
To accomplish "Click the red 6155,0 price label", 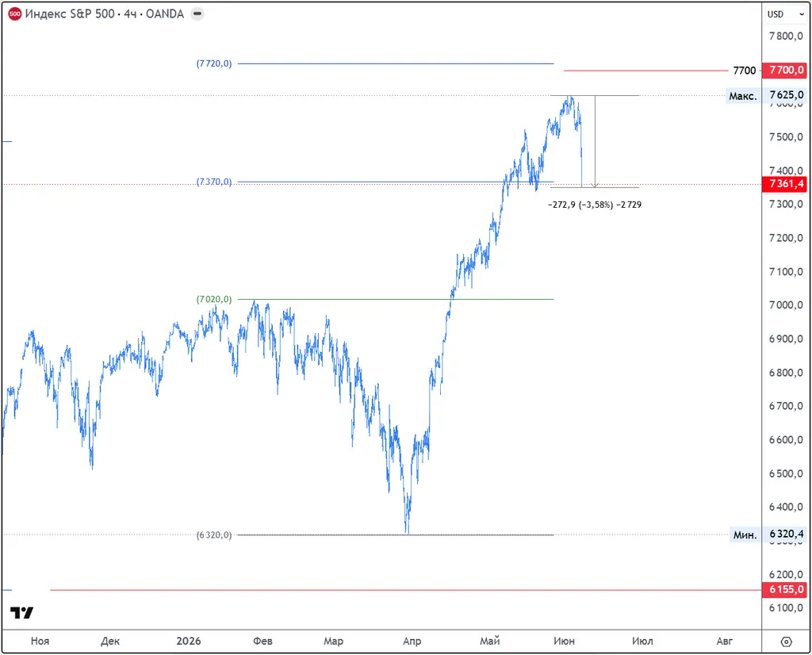I will 786,589.
